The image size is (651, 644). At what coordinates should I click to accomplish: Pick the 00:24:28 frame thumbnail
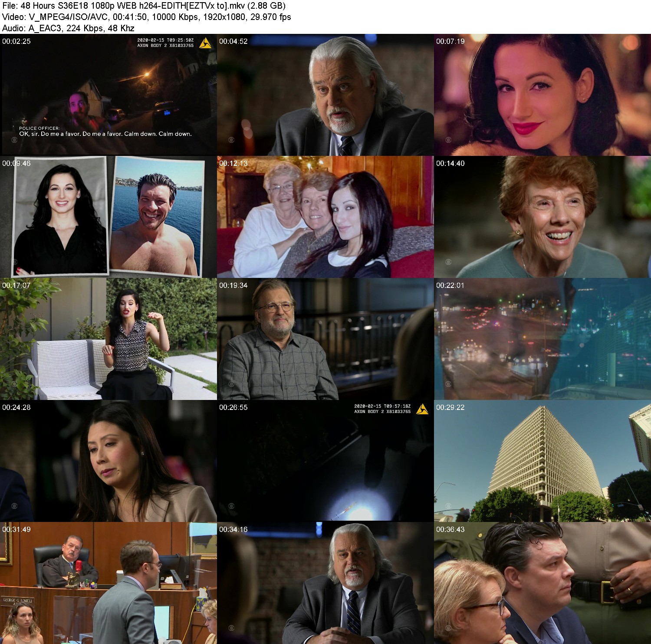tap(108, 461)
